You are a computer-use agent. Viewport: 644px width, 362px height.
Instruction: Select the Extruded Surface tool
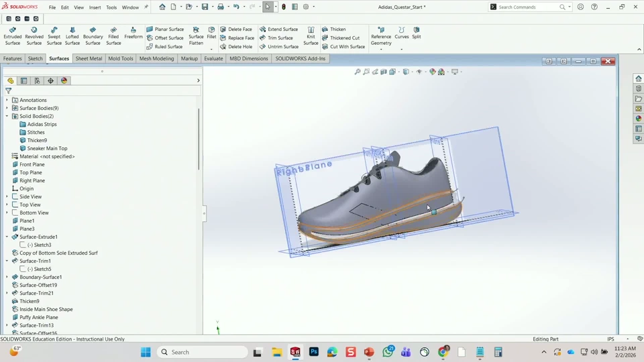(x=13, y=36)
